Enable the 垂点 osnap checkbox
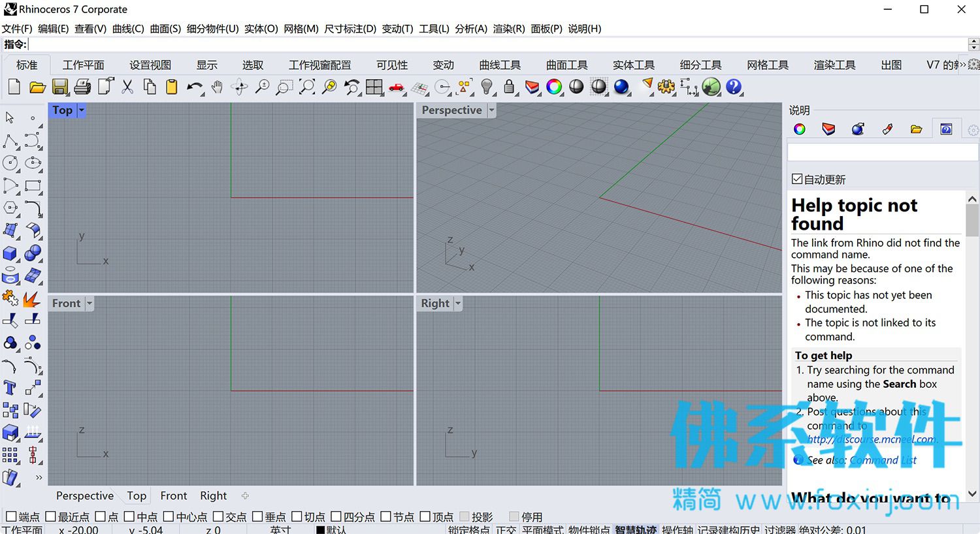Screen dimensions: 980x534 [257, 516]
